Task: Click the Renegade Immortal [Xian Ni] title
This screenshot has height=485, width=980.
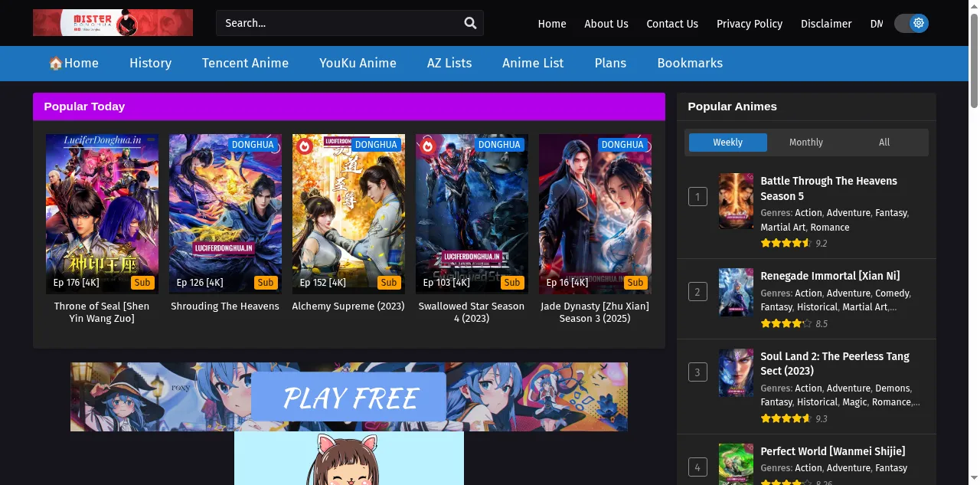Action: [830, 276]
